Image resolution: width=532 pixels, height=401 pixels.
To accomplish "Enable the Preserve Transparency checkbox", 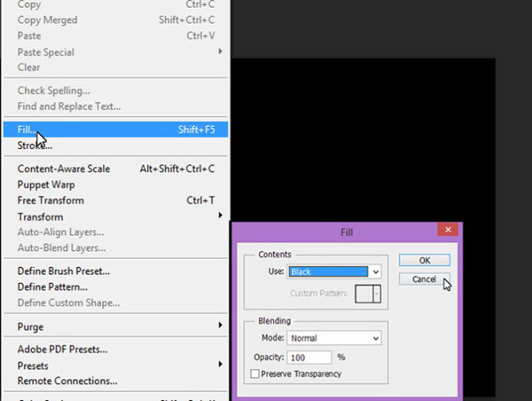I will coord(255,373).
